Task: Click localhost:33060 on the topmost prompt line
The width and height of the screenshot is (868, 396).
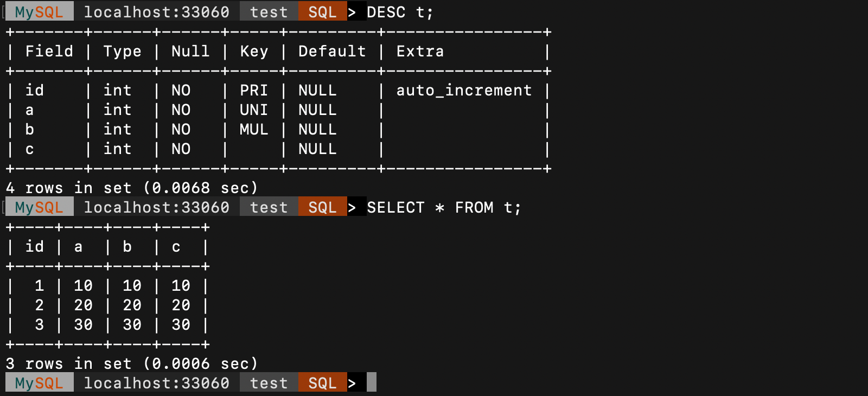Action: pyautogui.click(x=156, y=12)
